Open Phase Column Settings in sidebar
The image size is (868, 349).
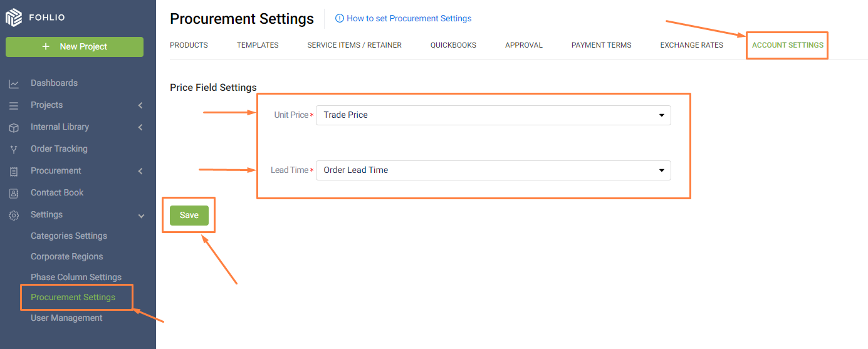(76, 277)
